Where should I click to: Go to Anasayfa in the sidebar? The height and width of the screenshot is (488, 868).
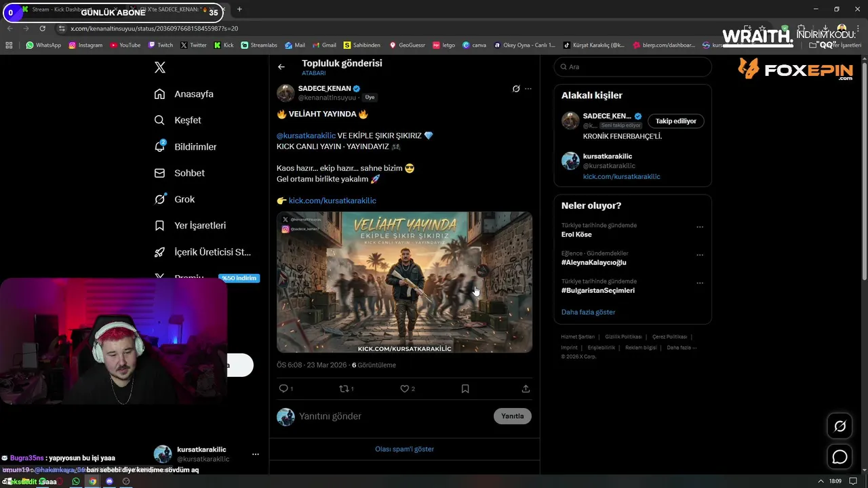[x=184, y=94]
